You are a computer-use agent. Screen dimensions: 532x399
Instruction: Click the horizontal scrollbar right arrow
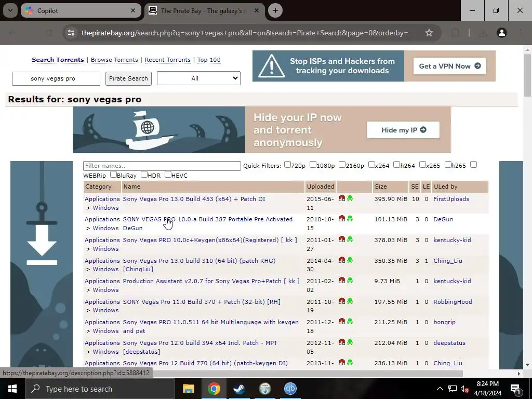pos(518,374)
